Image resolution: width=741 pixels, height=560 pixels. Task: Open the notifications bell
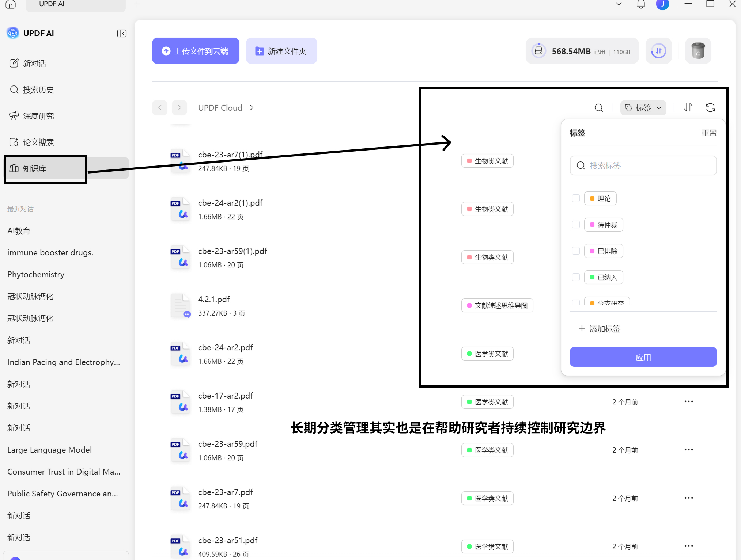(641, 4)
